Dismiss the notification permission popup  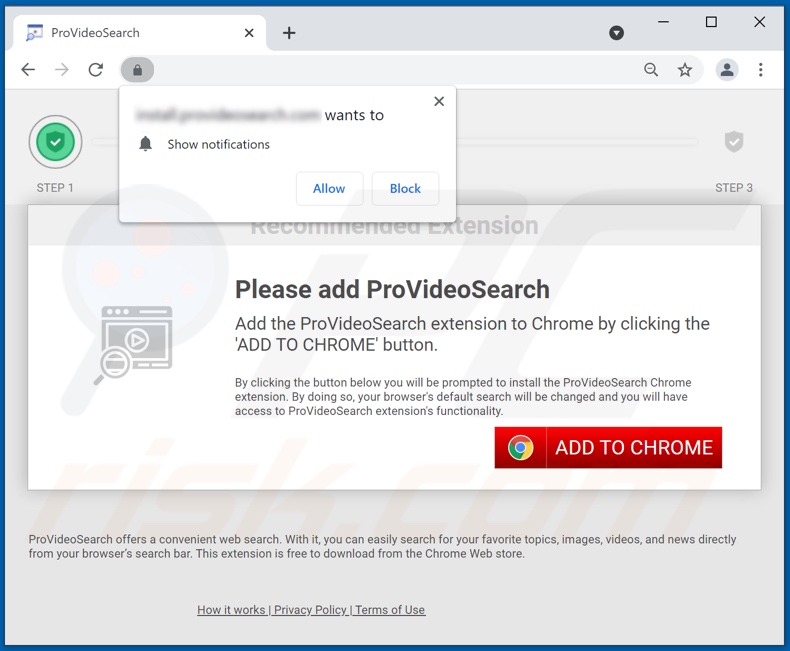click(439, 101)
